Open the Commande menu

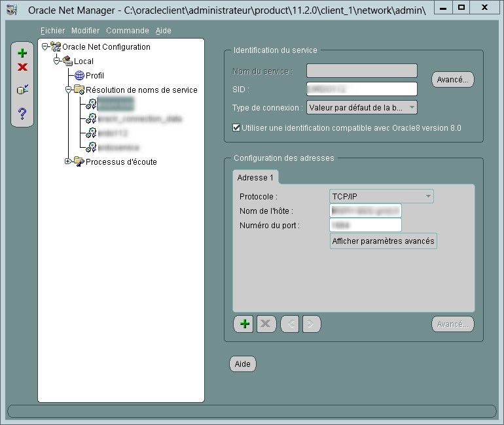point(127,31)
